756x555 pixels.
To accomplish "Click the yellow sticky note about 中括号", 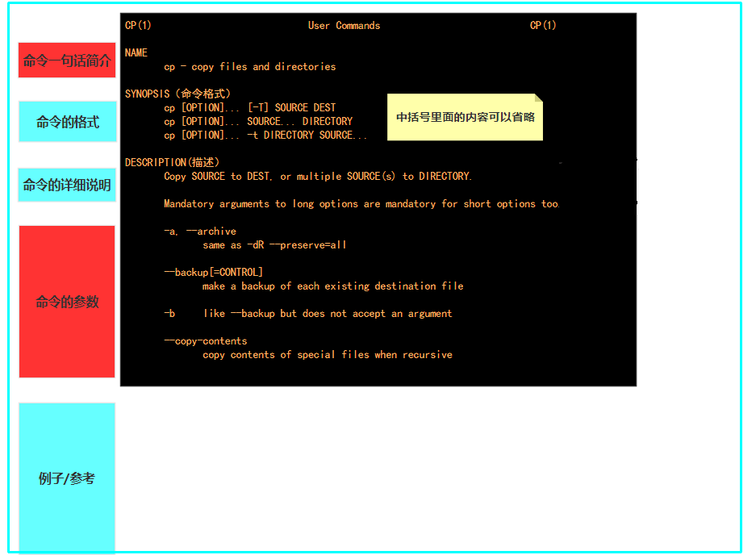I will click(x=465, y=117).
